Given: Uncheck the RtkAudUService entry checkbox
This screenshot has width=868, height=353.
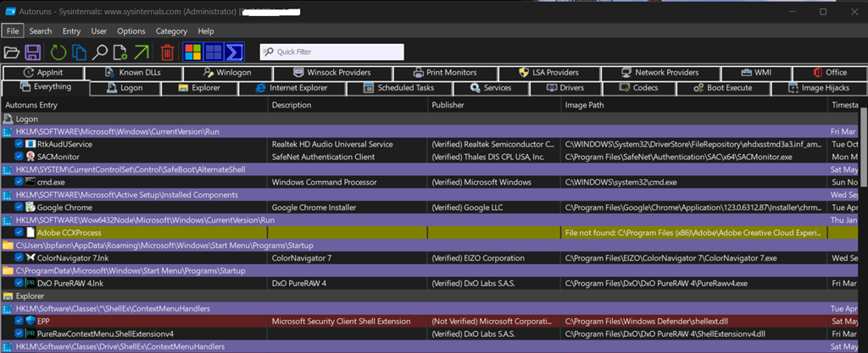Looking at the screenshot, I should click(x=19, y=145).
